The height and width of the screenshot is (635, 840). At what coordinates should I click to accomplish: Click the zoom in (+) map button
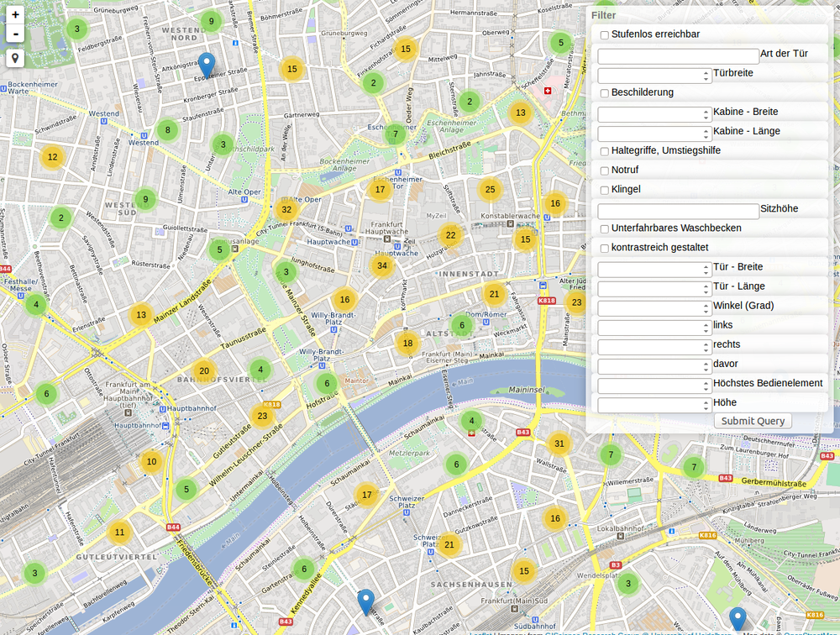tap(15, 14)
